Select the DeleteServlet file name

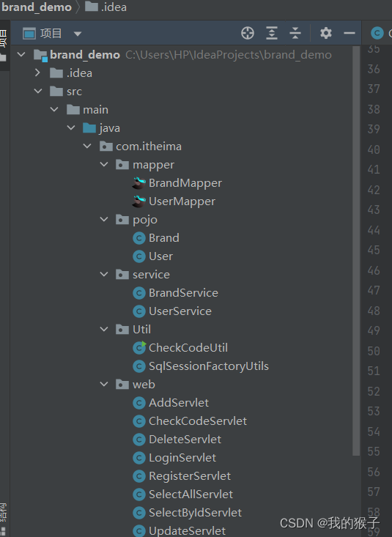coord(185,440)
